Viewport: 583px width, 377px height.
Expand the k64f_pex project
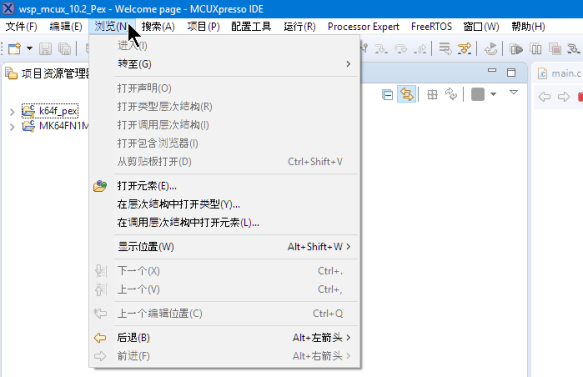(x=12, y=111)
